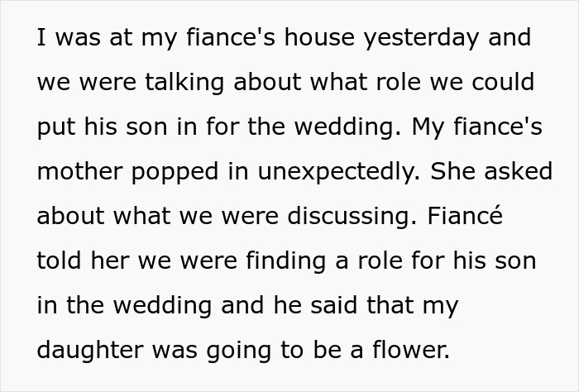Click the word 'said' in seventh line
The height and width of the screenshot is (392, 579).
pyautogui.click(x=334, y=305)
